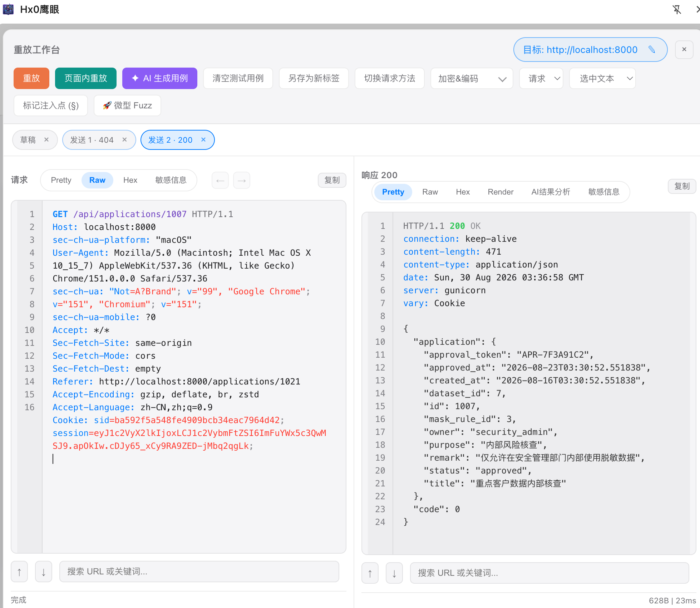Click the up arrow beside the response search box
Screen dimensions: 700x608
click(370, 573)
